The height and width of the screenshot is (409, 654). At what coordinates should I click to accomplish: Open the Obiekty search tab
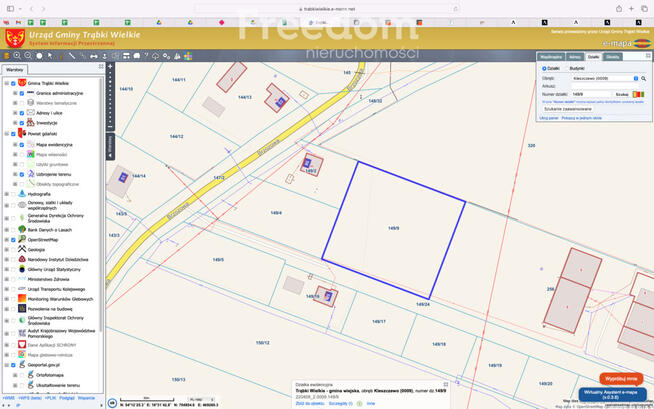tap(612, 57)
